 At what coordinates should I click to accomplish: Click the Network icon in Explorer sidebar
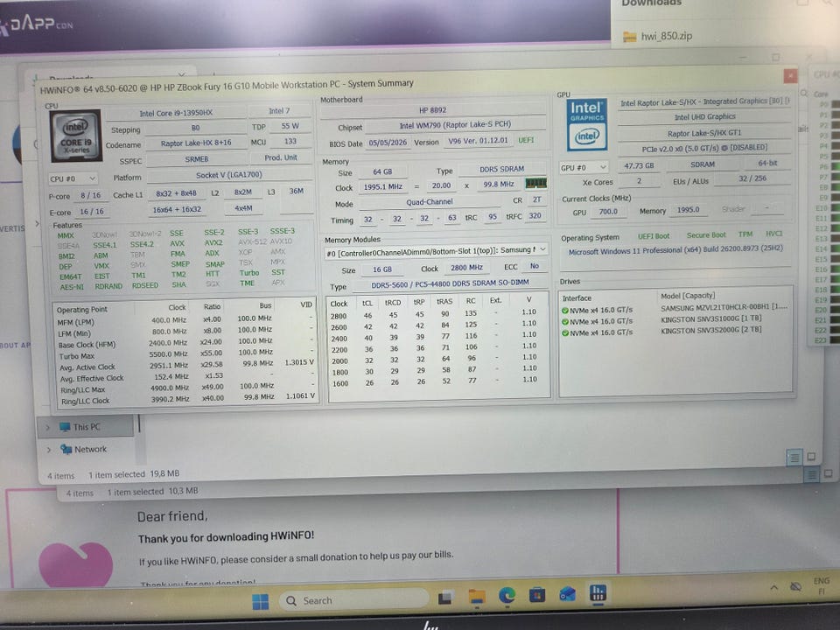[66, 449]
